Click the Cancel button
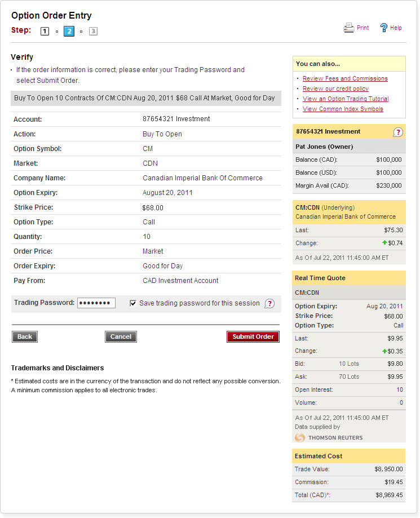The height and width of the screenshot is (518, 420). point(121,337)
